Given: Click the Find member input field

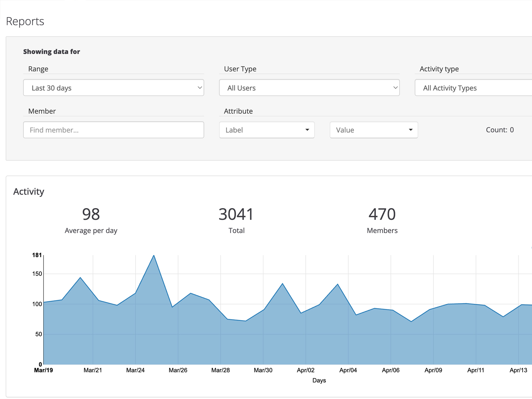Looking at the screenshot, I should 113,130.
